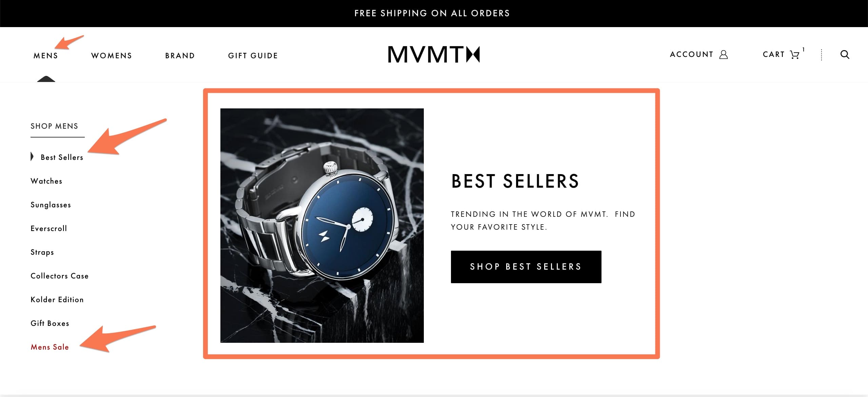Viewport: 868px width, 397px height.
Task: Open Kolder Edition link
Action: pos(57,300)
